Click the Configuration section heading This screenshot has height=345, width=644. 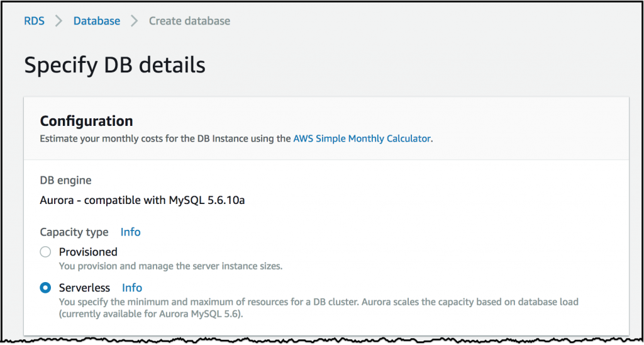[86, 122]
